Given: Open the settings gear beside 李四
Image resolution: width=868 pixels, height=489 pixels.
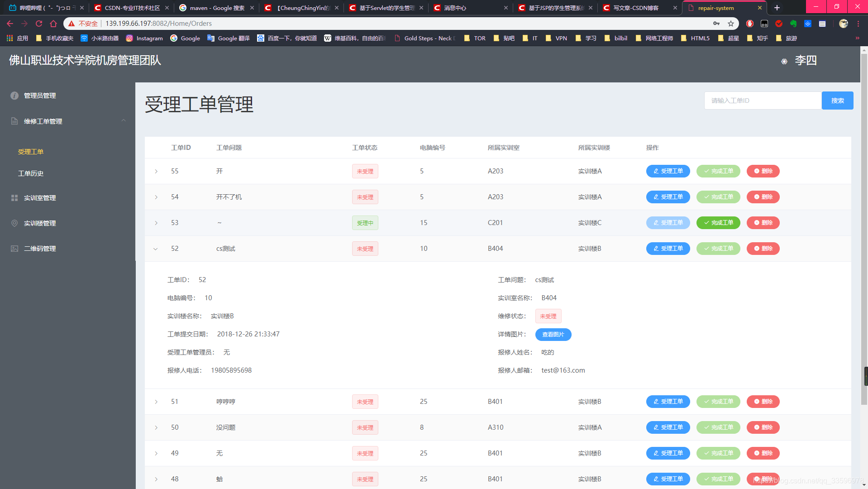Looking at the screenshot, I should (784, 61).
